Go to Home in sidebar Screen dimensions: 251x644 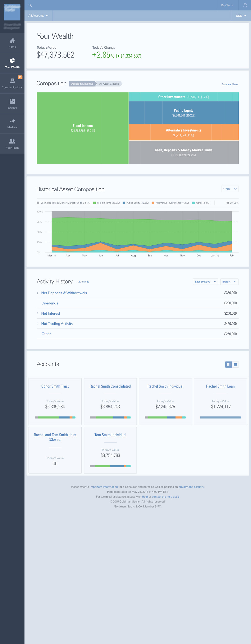(12, 43)
